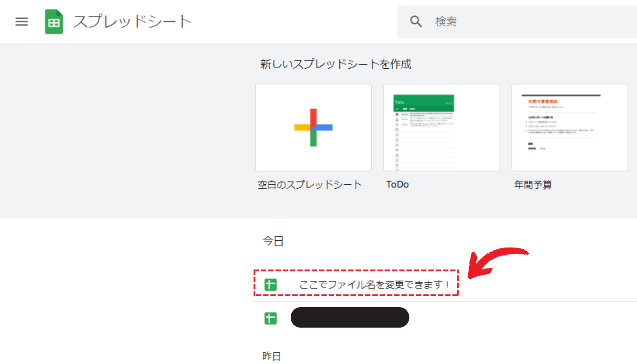Click sheet icon beside ここでファイル名を変更できます！

pyautogui.click(x=271, y=285)
